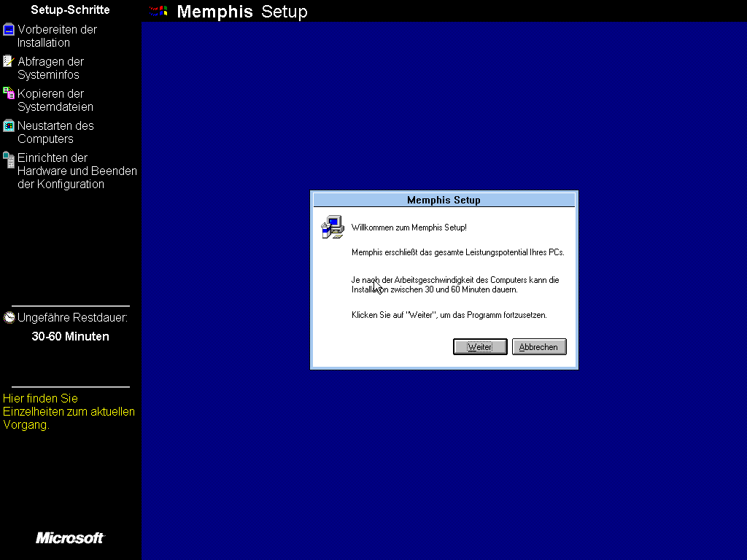Click the "Memphis Setup" dialog title bar
747x560 pixels.
point(444,200)
